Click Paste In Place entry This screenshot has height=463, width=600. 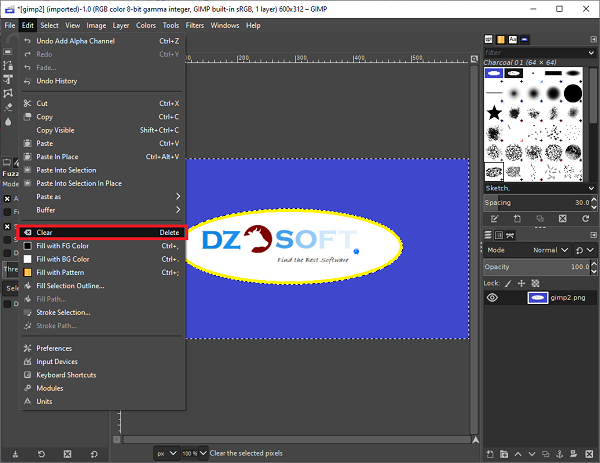click(x=102, y=157)
